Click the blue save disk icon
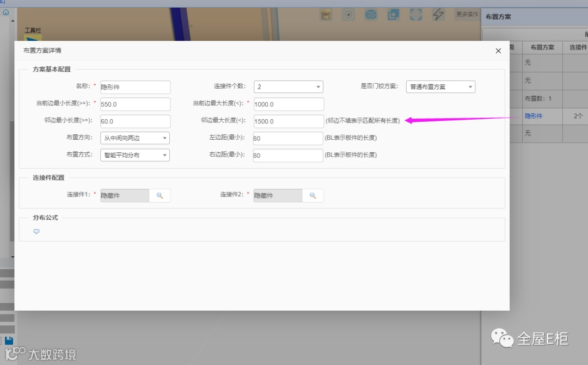Viewport: 588px width, 365px height. [9, 341]
